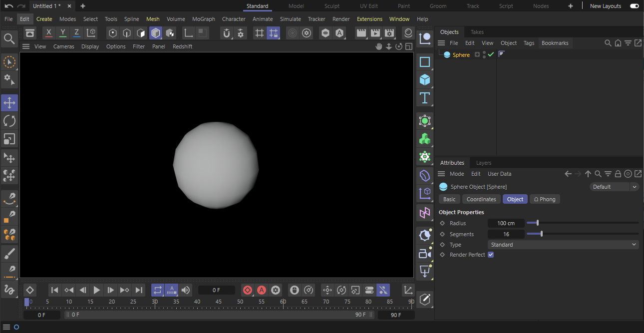The width and height of the screenshot is (644, 333).
Task: Open the MoGraph menu
Action: [203, 19]
